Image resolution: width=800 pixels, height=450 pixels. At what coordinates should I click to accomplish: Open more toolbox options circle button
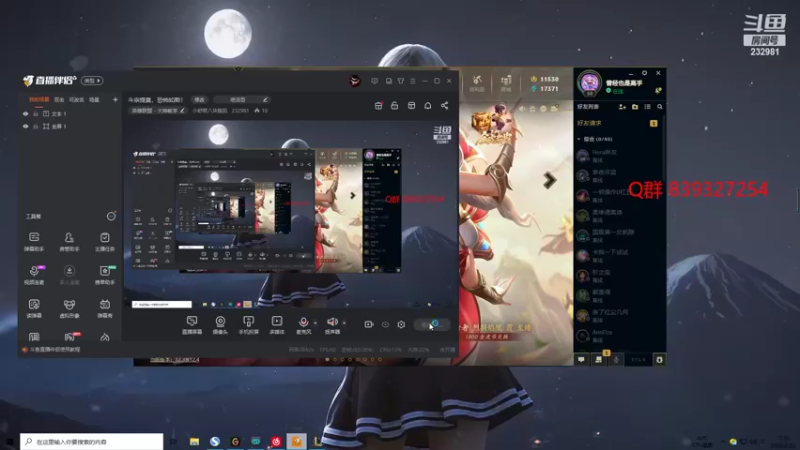tap(111, 216)
